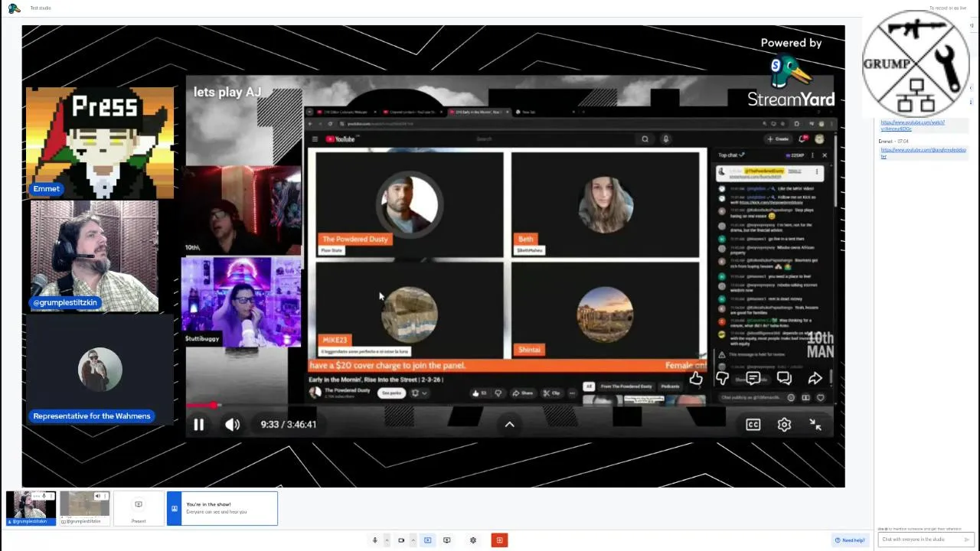This screenshot has height=551, width=980.
Task: Click the present screen icon in toolbar
Action: point(447,540)
